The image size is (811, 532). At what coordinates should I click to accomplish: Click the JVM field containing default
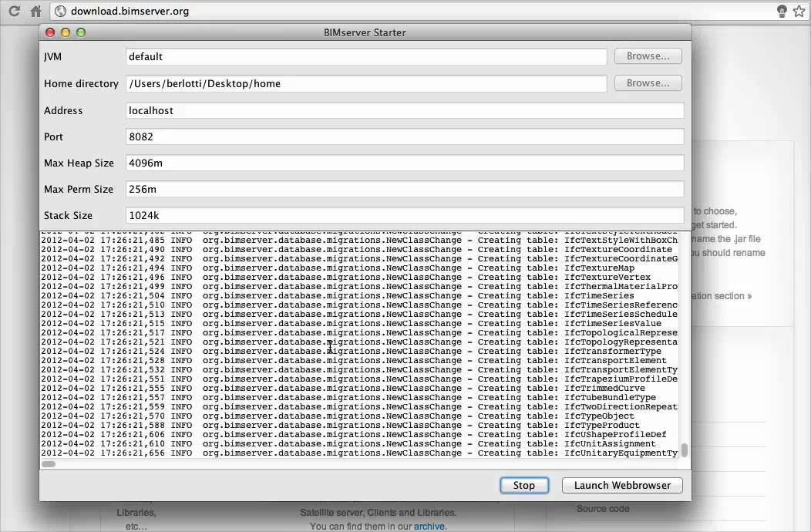(x=366, y=56)
